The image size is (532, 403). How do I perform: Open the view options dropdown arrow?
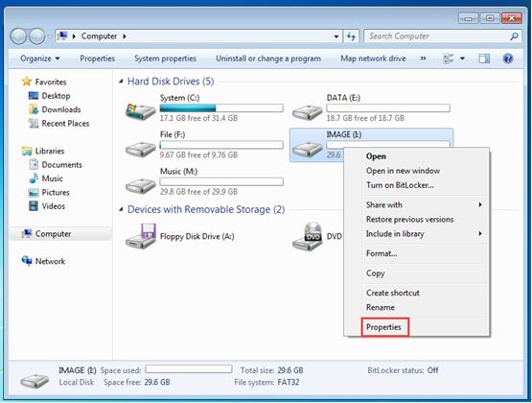pyautogui.click(x=462, y=59)
